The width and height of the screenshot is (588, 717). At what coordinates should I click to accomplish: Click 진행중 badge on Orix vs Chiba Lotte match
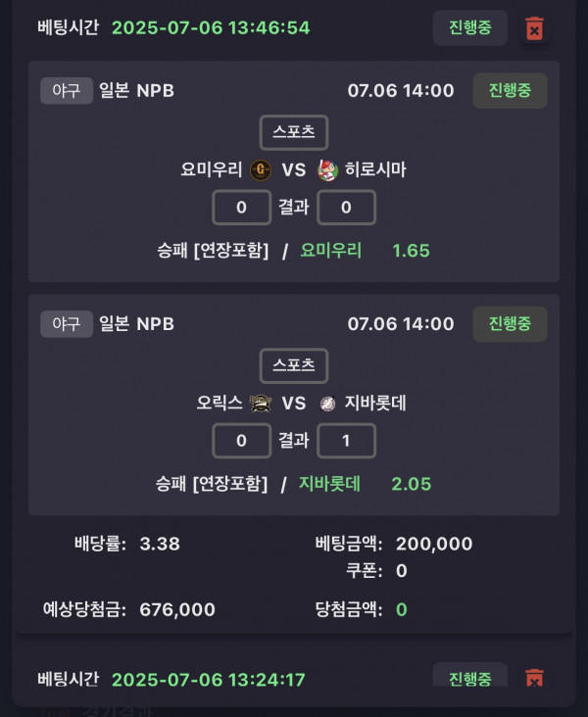[510, 324]
